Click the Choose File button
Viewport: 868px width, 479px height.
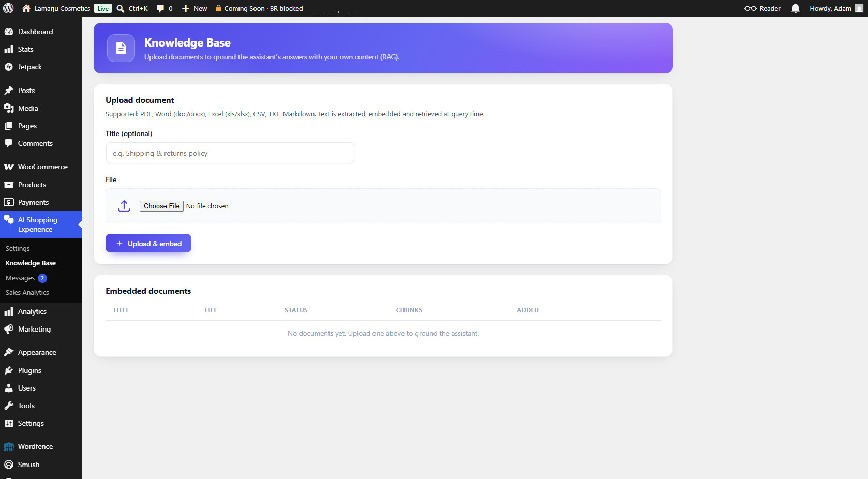click(x=161, y=206)
